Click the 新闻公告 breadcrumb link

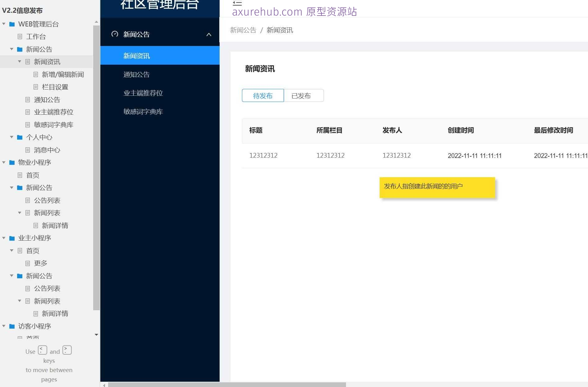point(243,30)
